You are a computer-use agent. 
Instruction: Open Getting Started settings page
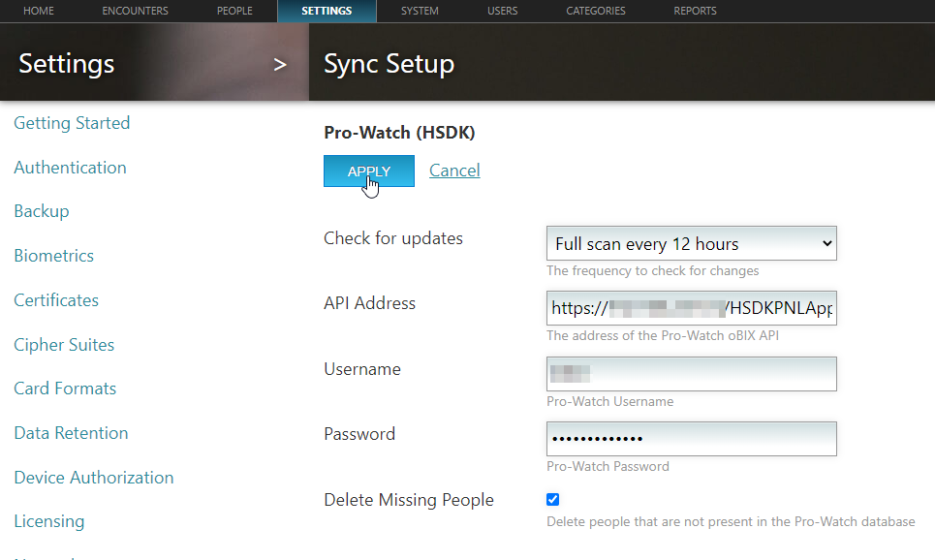coord(72,123)
